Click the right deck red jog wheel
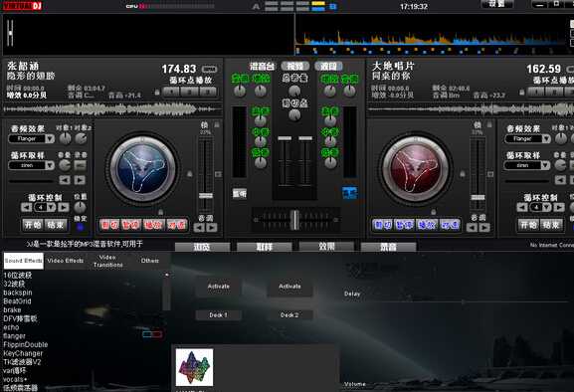The image size is (574, 392). coord(416,168)
